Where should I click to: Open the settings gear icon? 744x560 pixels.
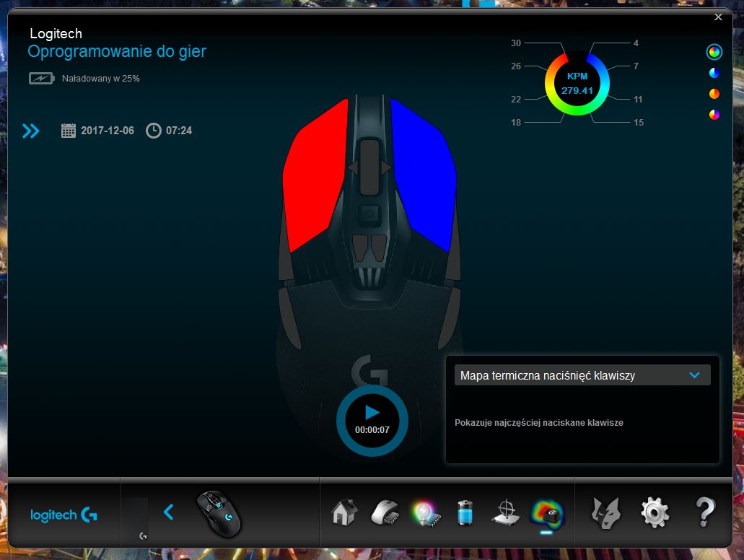(x=655, y=513)
